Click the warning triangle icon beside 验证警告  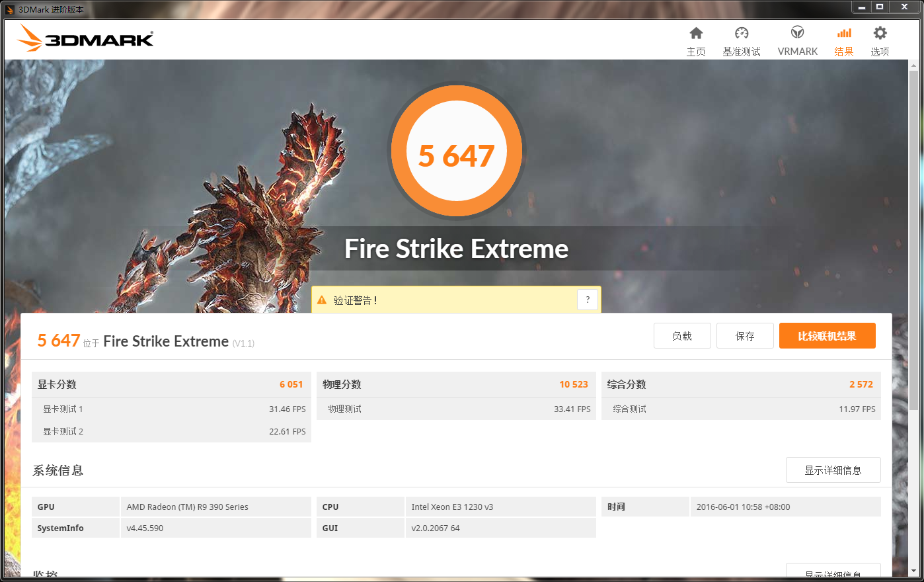[322, 300]
